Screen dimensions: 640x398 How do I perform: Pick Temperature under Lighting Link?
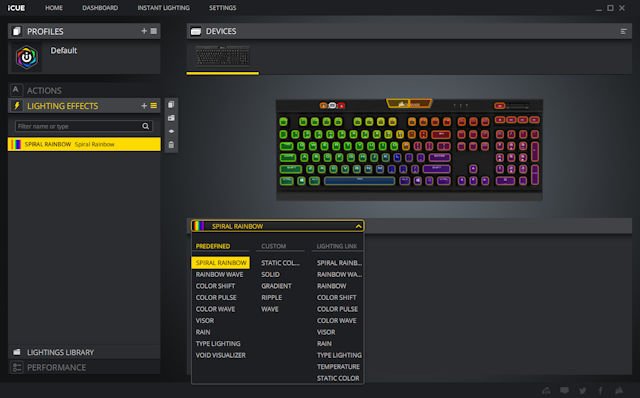pyautogui.click(x=338, y=367)
